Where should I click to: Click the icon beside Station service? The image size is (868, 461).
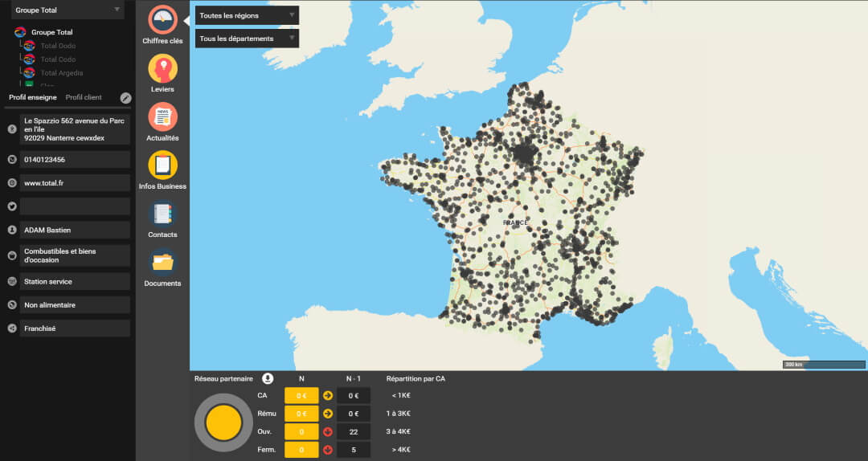[11, 281]
